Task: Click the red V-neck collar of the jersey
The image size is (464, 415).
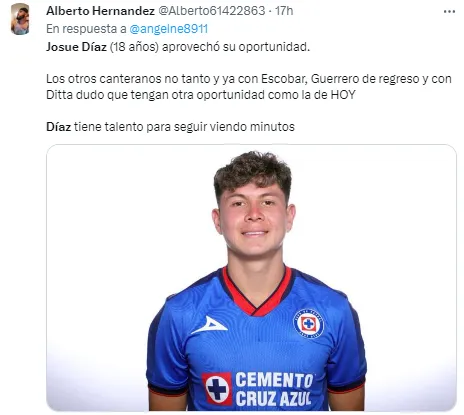Action: pyautogui.click(x=255, y=292)
